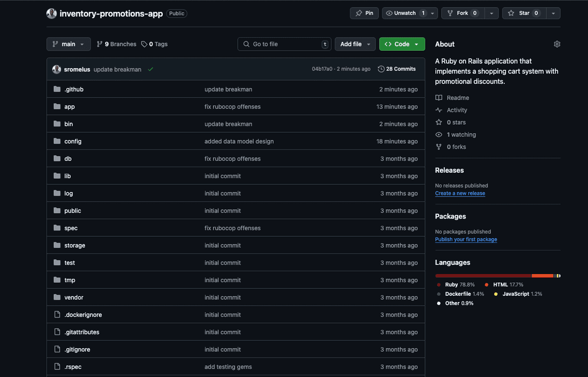Click the .github folder icon
Viewport: 588px width, 377px height.
point(57,89)
